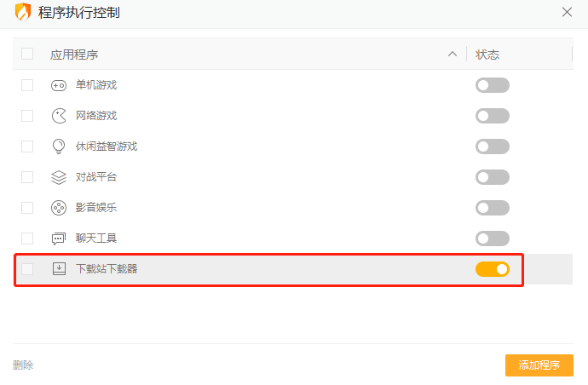
Task: Click the download icon beside 下载站下载器
Action: click(x=59, y=269)
